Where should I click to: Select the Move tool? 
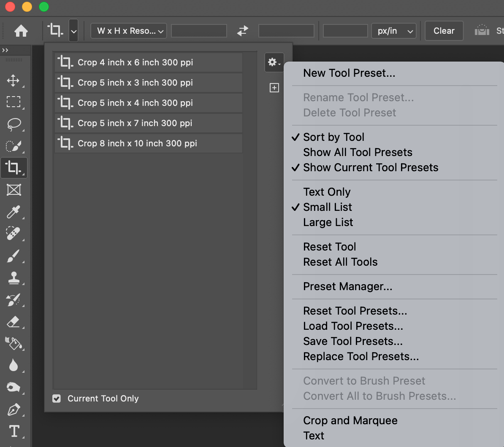(13, 80)
